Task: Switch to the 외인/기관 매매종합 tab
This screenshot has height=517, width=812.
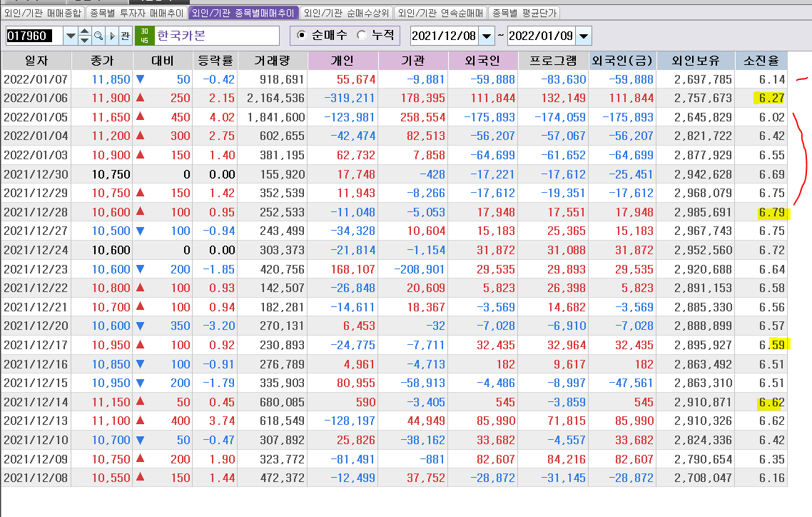Action: (43, 13)
